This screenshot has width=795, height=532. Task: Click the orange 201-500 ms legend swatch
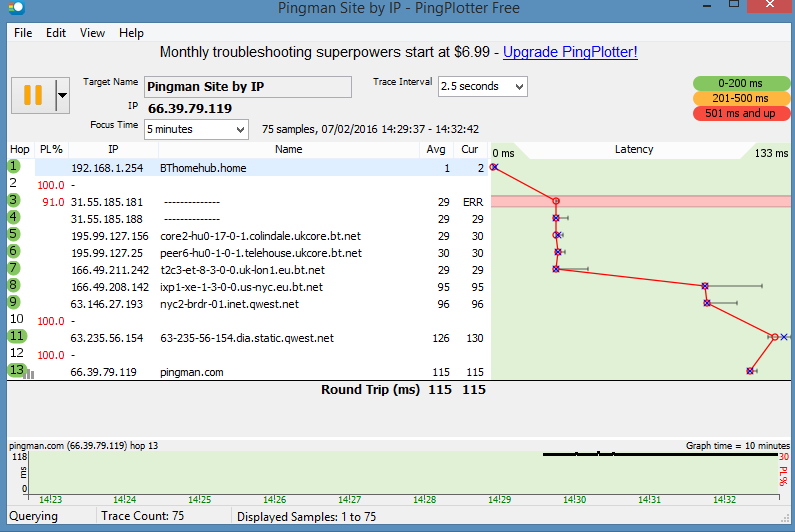point(741,98)
